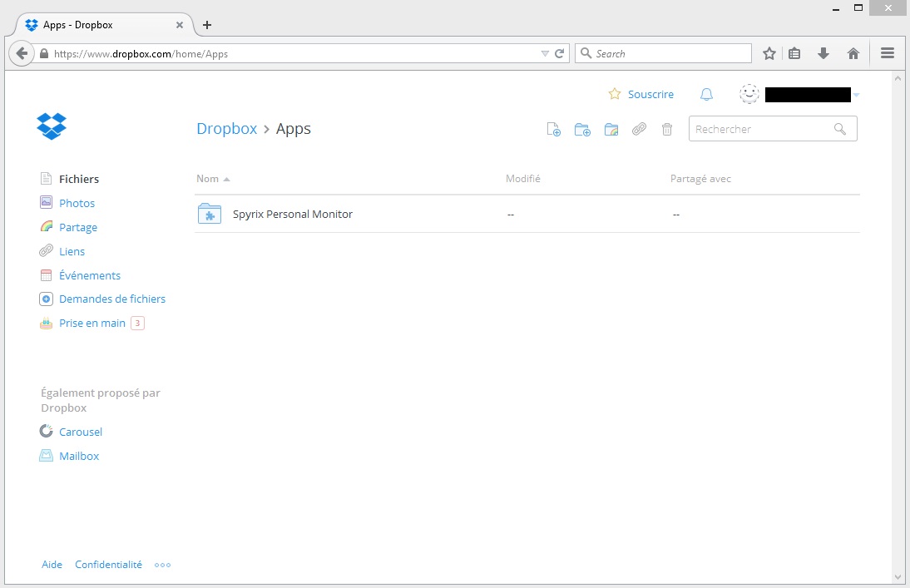Create a new folder icon
Screen dimensions: 910x588
tap(582, 130)
